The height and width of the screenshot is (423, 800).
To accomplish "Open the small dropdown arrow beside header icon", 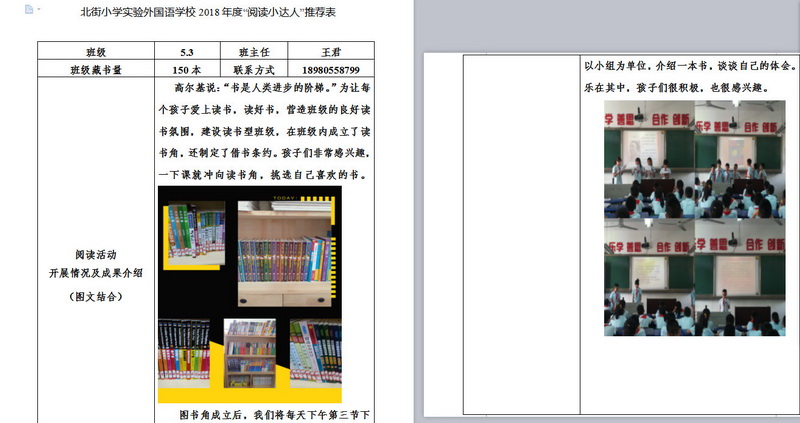I will tap(38, 10).
